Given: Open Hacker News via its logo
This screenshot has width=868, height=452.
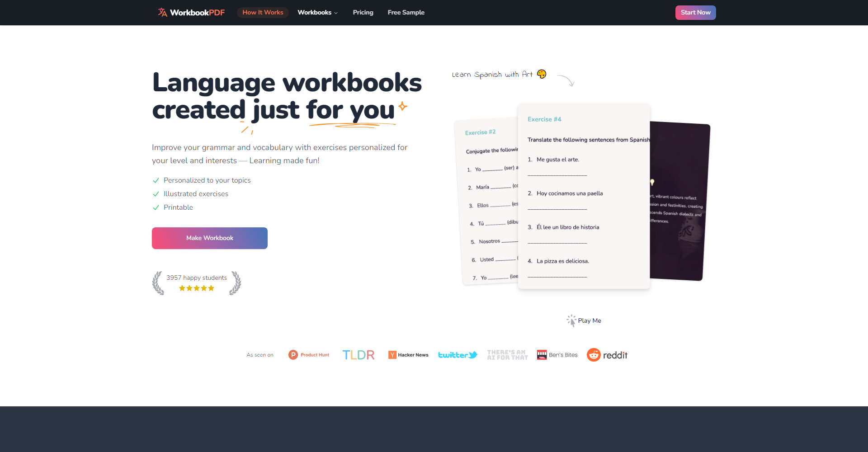Looking at the screenshot, I should pos(408,355).
